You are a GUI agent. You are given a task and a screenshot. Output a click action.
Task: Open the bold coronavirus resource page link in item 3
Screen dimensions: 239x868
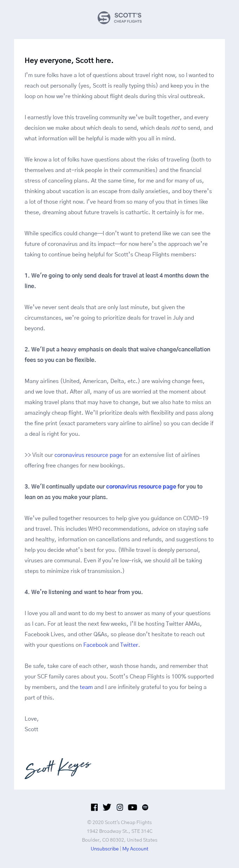[x=141, y=486]
